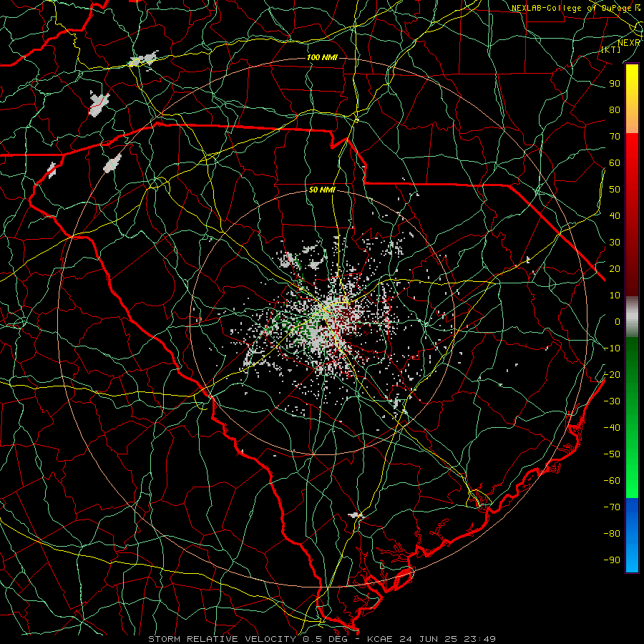644x644 pixels.
Task: Click the -60 legend value
Action: [612, 481]
